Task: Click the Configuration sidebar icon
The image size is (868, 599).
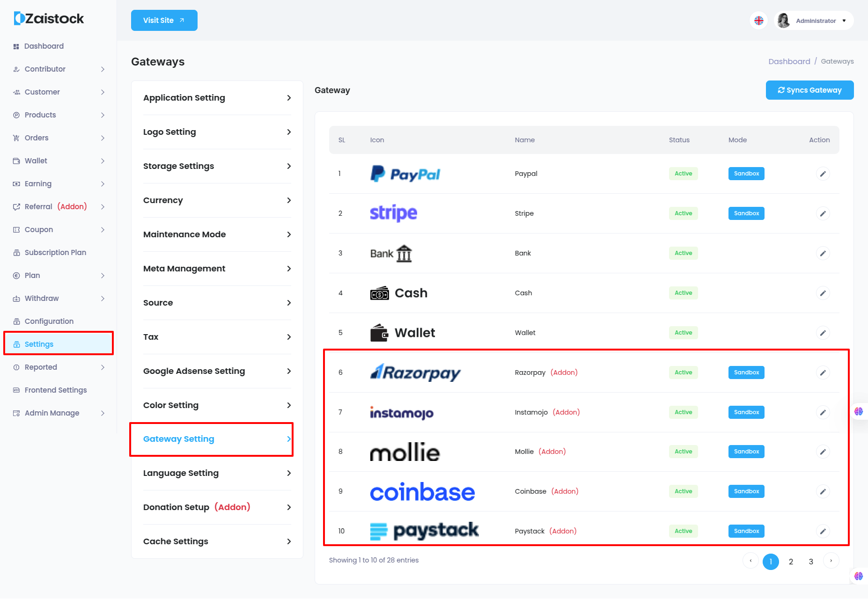Action: (x=16, y=321)
